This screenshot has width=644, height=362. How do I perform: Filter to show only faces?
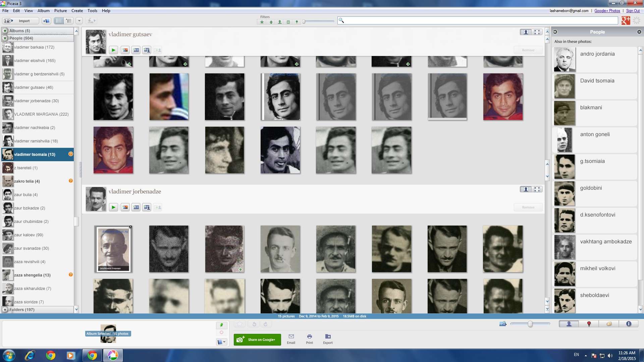click(x=279, y=22)
